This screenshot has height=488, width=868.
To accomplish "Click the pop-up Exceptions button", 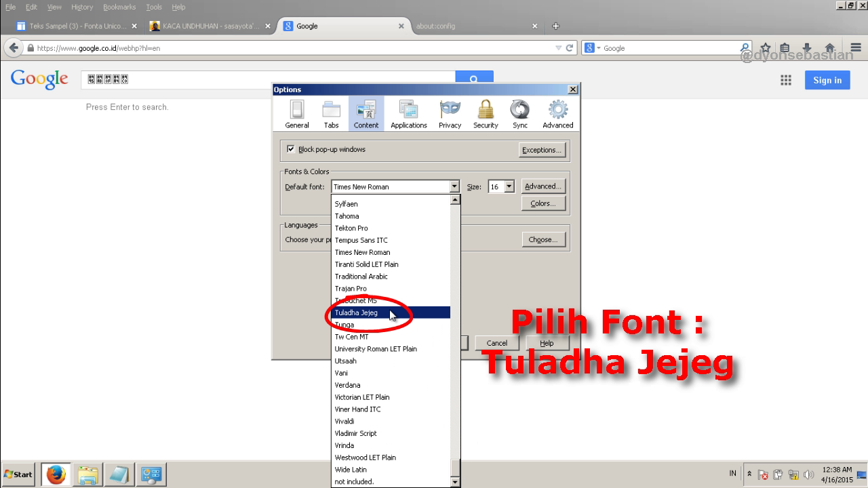I will point(542,150).
